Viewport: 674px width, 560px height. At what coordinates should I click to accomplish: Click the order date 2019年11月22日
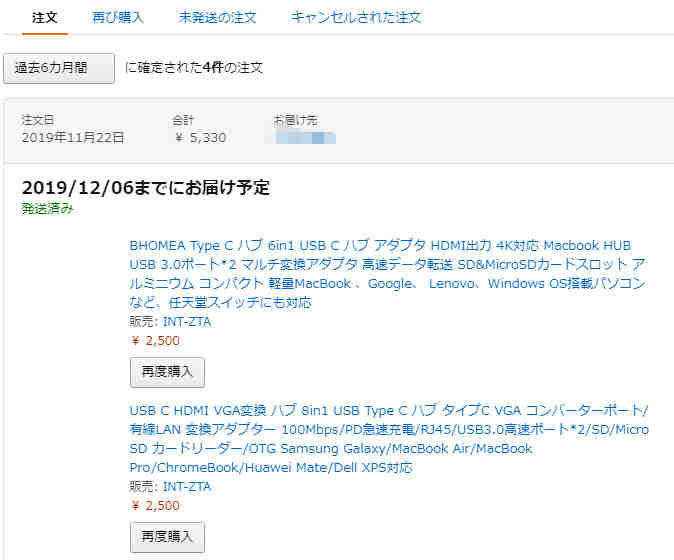tap(73, 138)
